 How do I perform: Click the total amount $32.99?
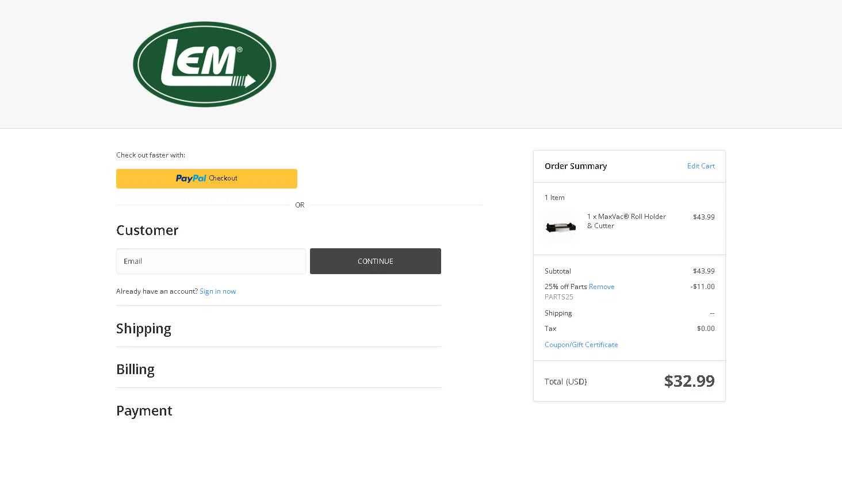689,381
